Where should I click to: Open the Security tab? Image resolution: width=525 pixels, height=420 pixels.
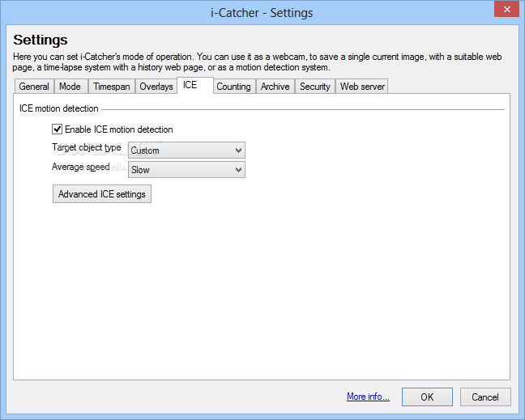314,87
